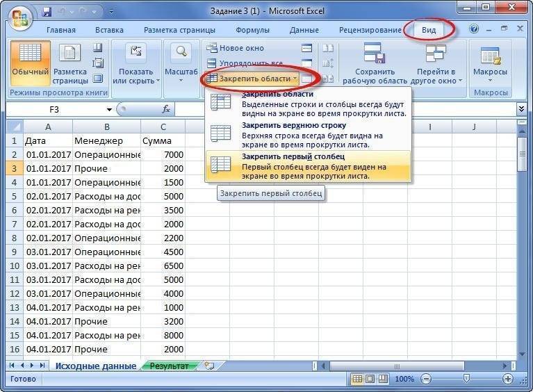This screenshot has height=392, width=533.
Task: Undo last action in Quick Access toolbar
Action: [x=62, y=12]
